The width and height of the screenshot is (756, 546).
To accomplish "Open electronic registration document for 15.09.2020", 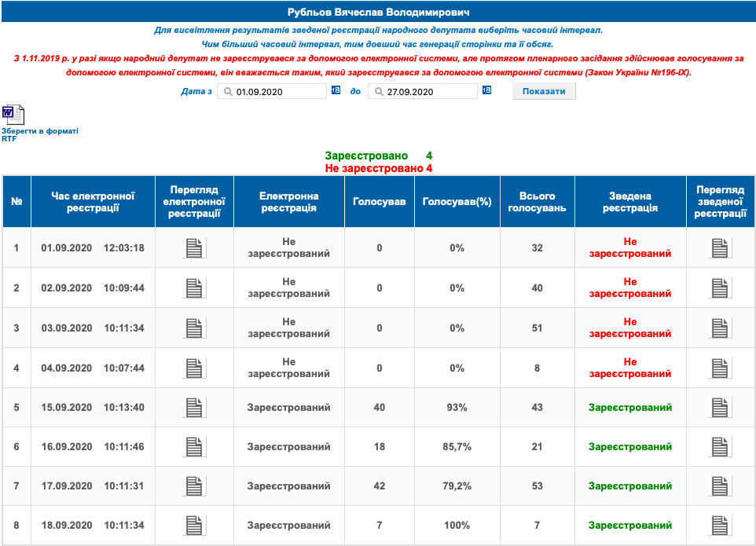I will coord(194,408).
